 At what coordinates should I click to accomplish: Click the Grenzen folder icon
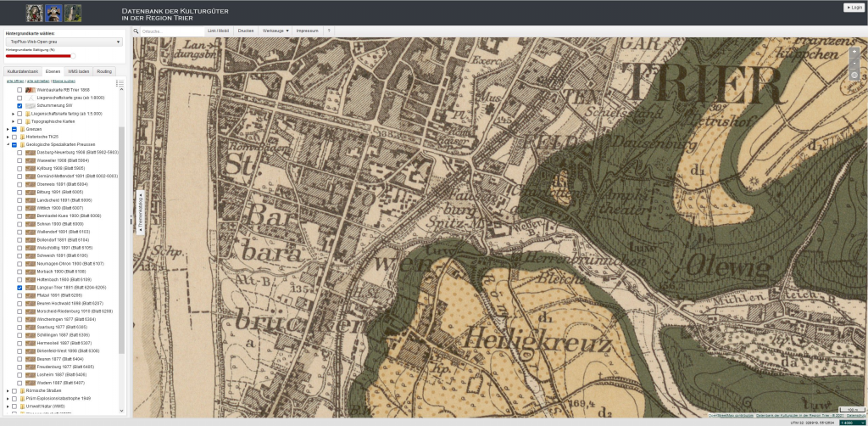pos(23,129)
